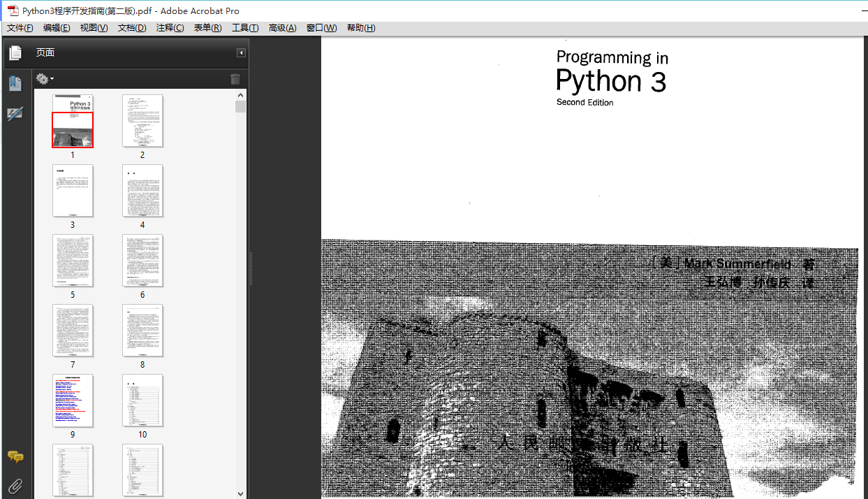Select page 8 thumbnail
Viewport: 868px width, 499px height.
[142, 331]
